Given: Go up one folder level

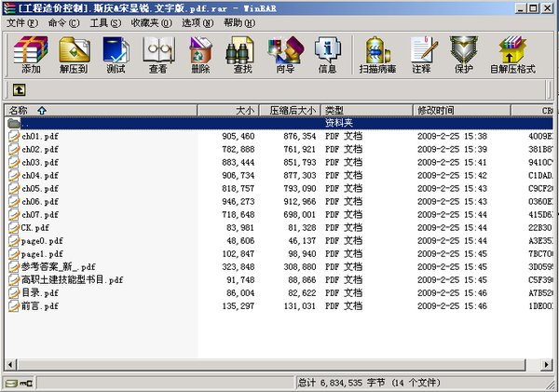Looking at the screenshot, I should [x=19, y=89].
